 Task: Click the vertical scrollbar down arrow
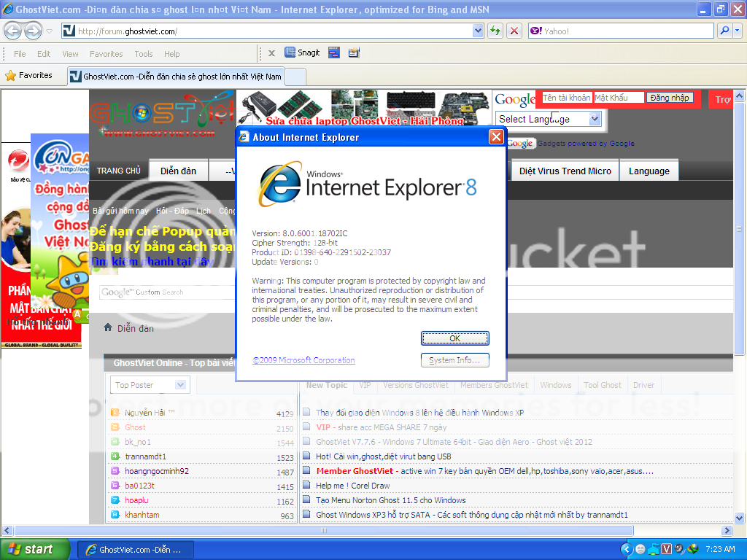739,518
